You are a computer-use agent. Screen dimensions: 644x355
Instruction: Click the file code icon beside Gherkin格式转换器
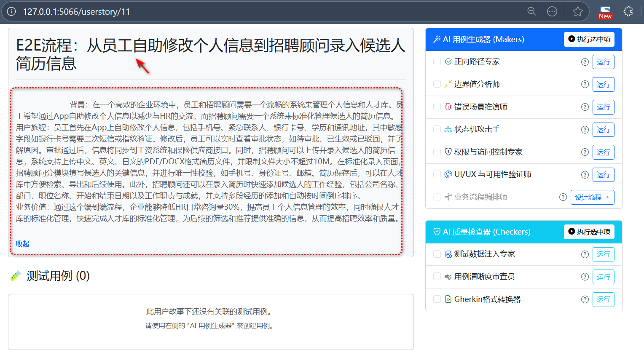pos(448,299)
